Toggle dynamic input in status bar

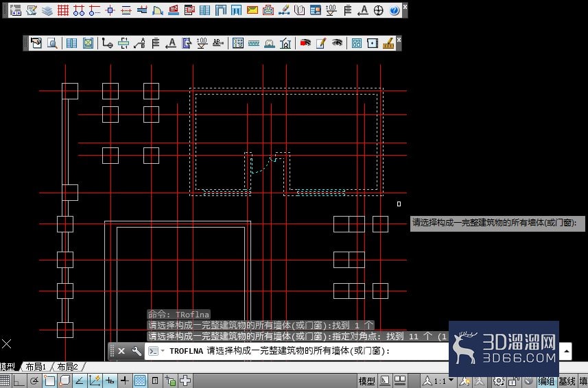[x=110, y=381]
